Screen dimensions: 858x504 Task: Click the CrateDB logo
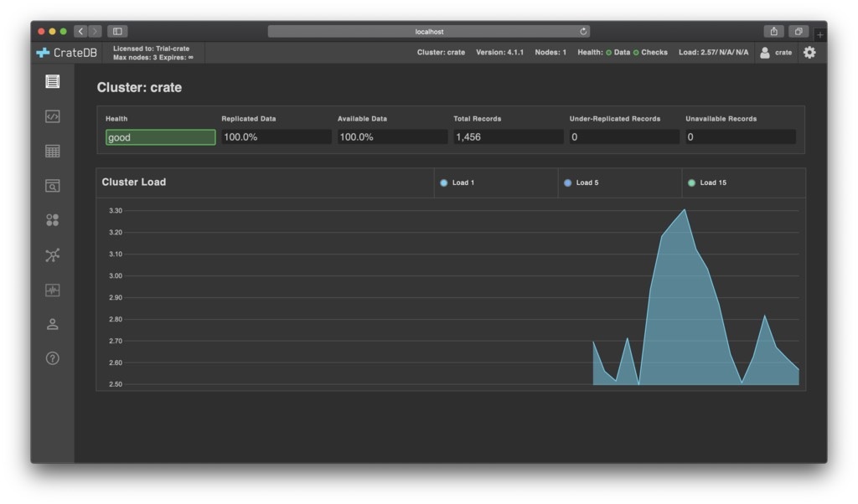click(x=67, y=53)
